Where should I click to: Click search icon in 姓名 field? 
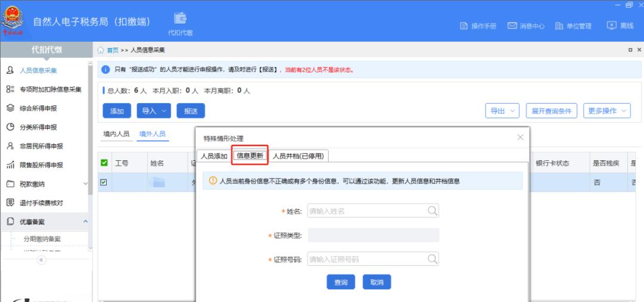click(433, 210)
